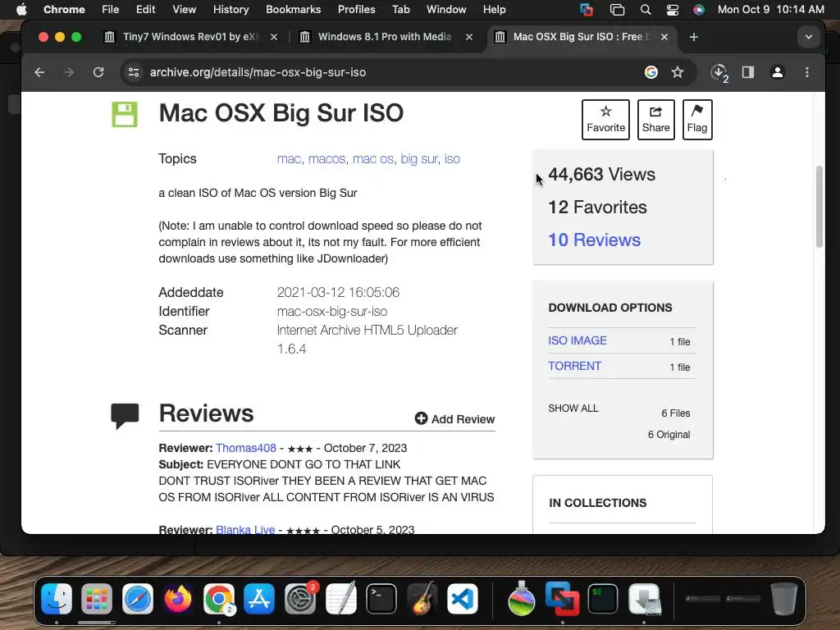Click the Addeddate value 2021-03-12 16:05:06
The width and height of the screenshot is (840, 630).
point(338,293)
